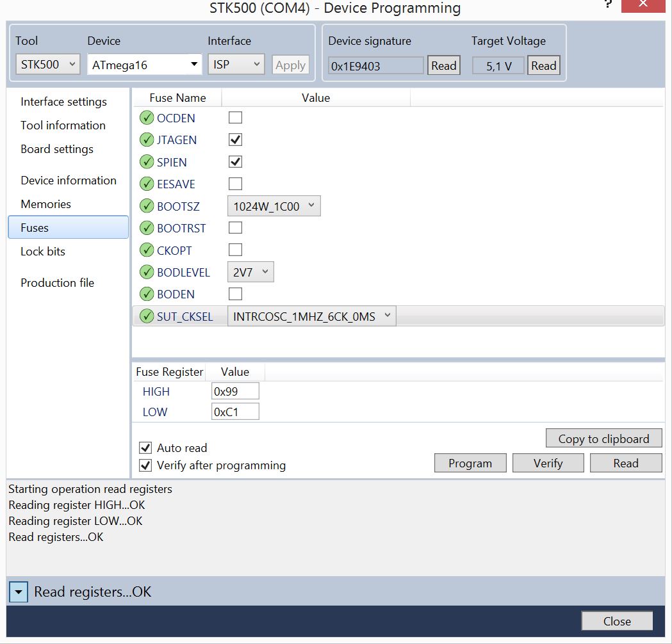Read the target voltage
Image resolution: width=672 pixels, height=644 pixels.
point(544,65)
